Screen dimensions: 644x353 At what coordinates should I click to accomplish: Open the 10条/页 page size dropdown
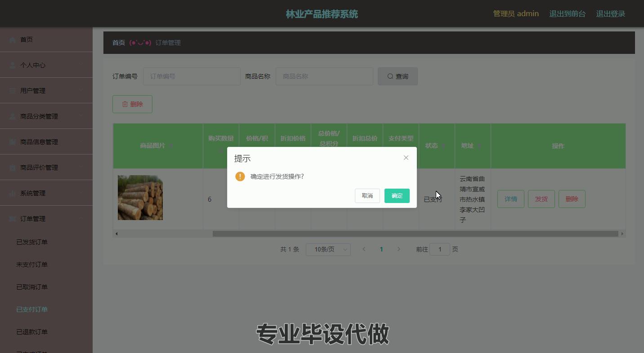pyautogui.click(x=328, y=250)
